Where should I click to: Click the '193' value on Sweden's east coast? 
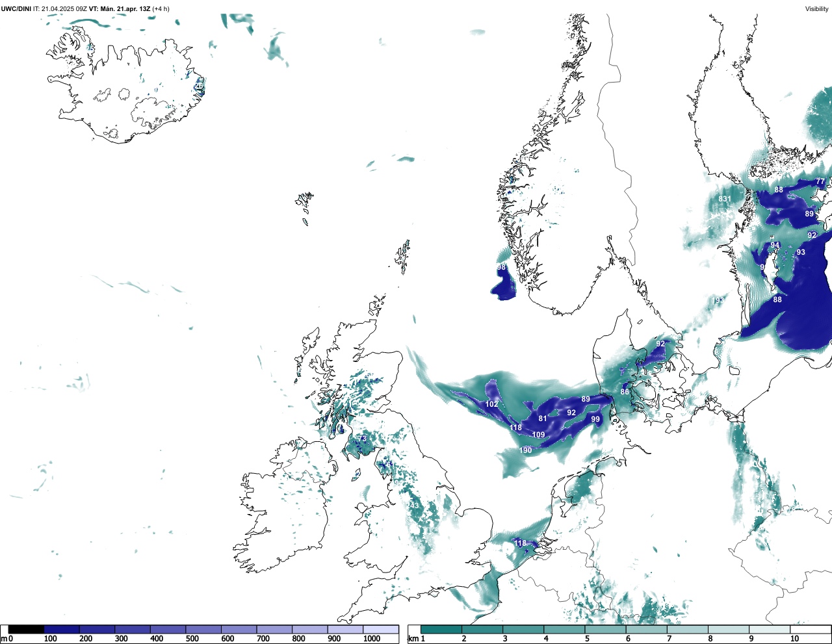(x=718, y=300)
